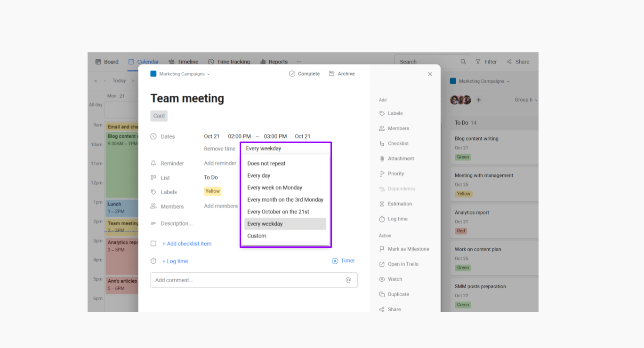644x348 pixels.
Task: Click the Remove time link
Action: pos(219,149)
